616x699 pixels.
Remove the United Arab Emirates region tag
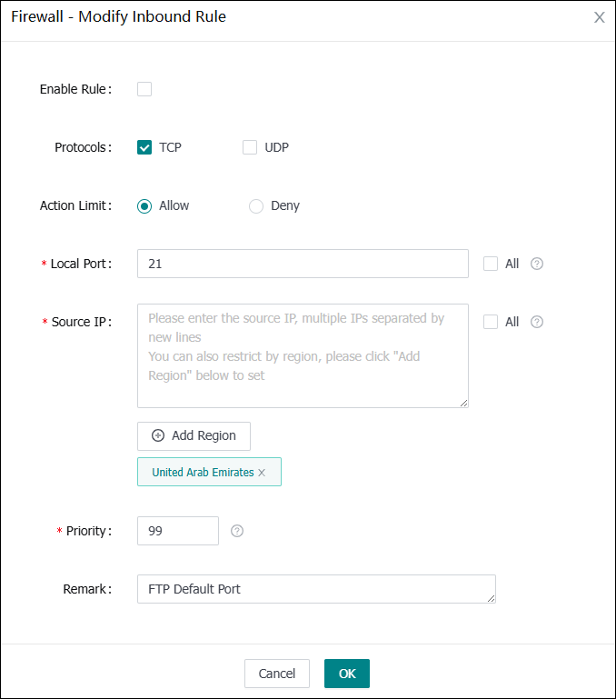coord(262,473)
